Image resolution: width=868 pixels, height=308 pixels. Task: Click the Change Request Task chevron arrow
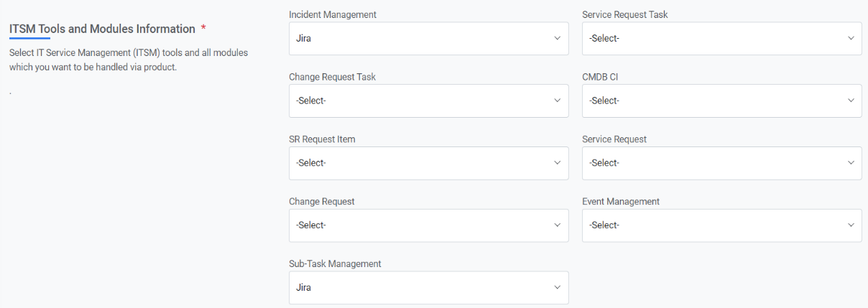tap(557, 101)
